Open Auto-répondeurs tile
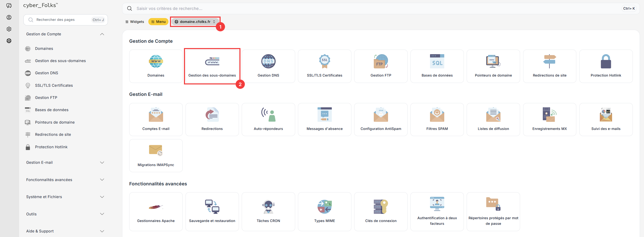Viewport: 644px width, 237px height. pyautogui.click(x=268, y=120)
